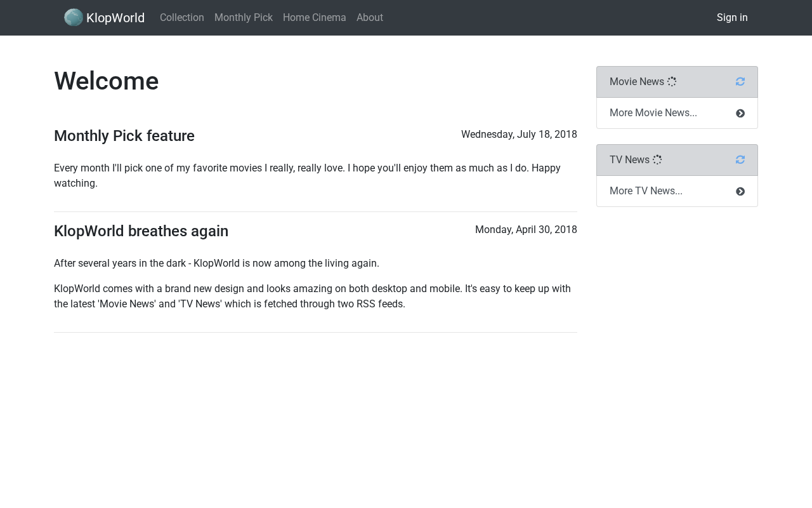Click the Movie News loading spinner
Image resolution: width=812 pixels, height=508 pixels.
coord(672,82)
